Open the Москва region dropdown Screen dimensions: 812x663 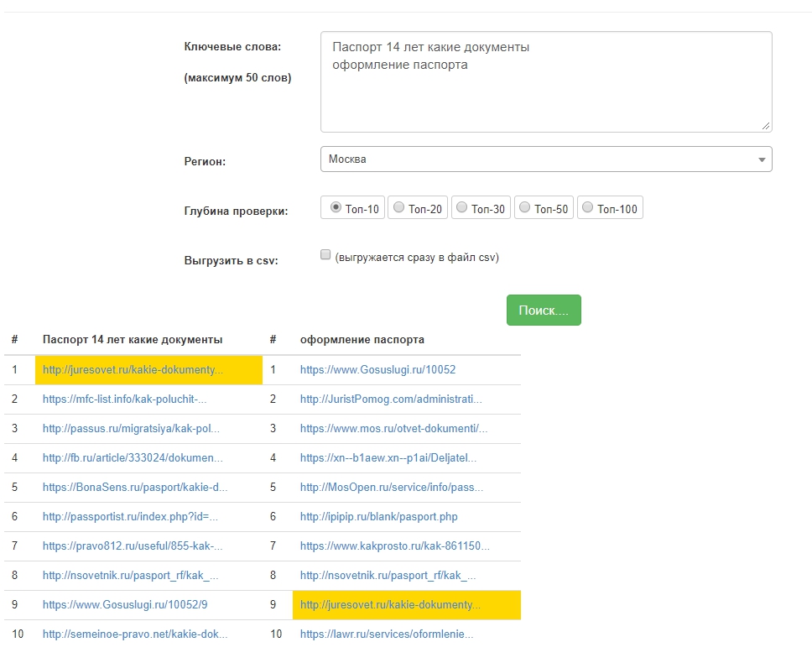[545, 159]
